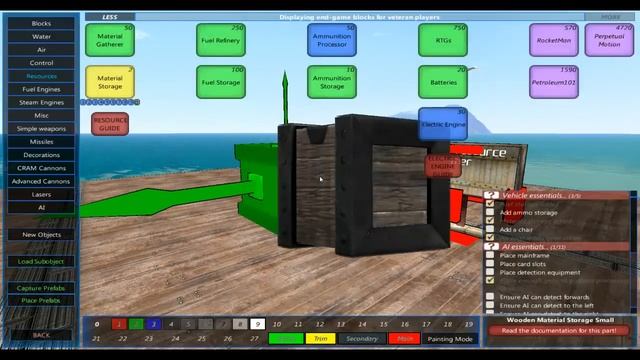This screenshot has height=360, width=640.
Task: Select the RocketMan purple tile
Action: 554,40
